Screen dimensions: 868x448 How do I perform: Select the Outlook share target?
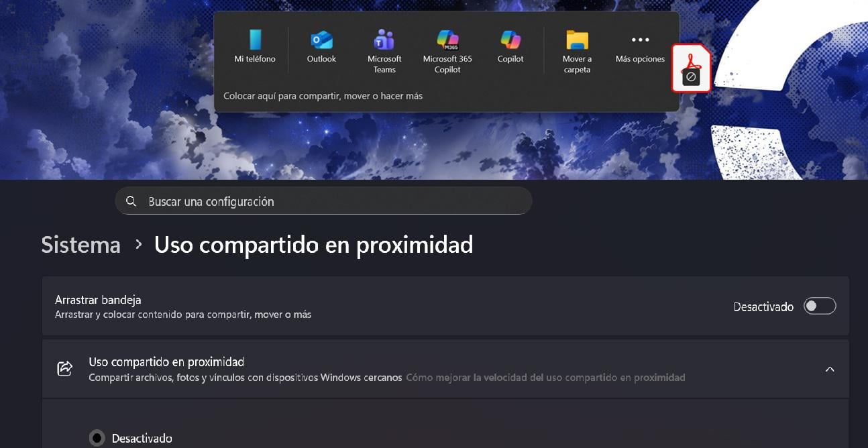pos(321,40)
